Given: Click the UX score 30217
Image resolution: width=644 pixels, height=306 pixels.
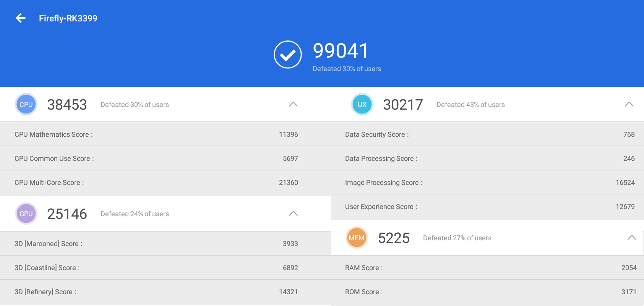Looking at the screenshot, I should [403, 105].
